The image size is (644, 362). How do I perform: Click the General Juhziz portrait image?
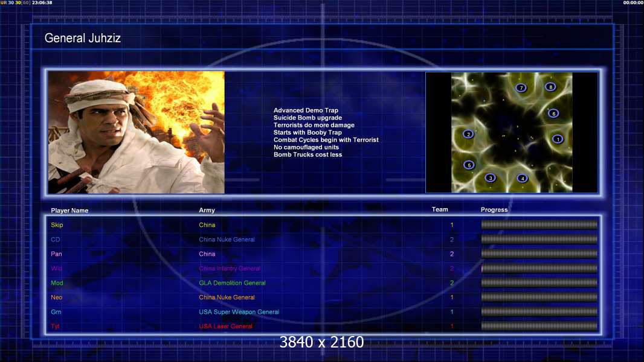tap(137, 132)
